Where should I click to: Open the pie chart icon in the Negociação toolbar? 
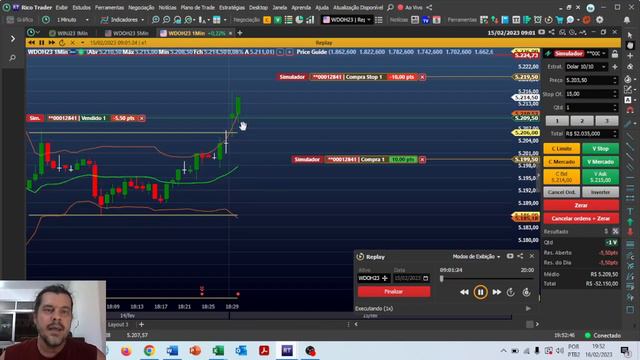tap(299, 20)
